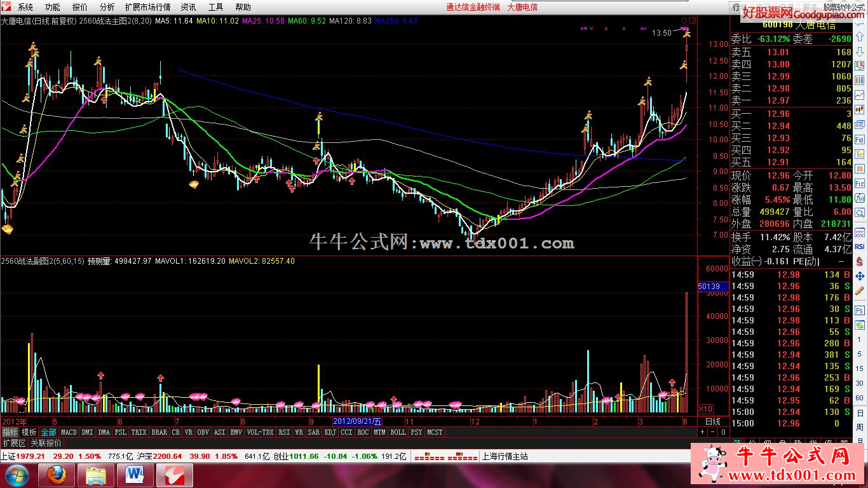The height and width of the screenshot is (488, 868).
Task: Click the magnifier search icon in sidebar
Action: click(860, 213)
